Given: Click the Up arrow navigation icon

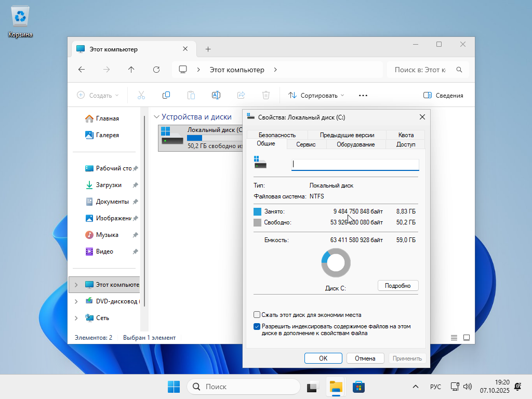Looking at the screenshot, I should [131, 70].
